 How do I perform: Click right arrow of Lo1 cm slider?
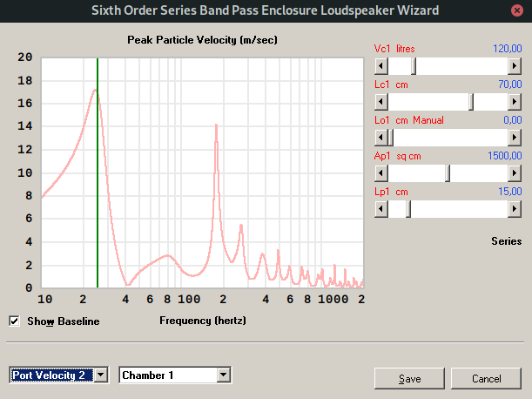[515, 138]
